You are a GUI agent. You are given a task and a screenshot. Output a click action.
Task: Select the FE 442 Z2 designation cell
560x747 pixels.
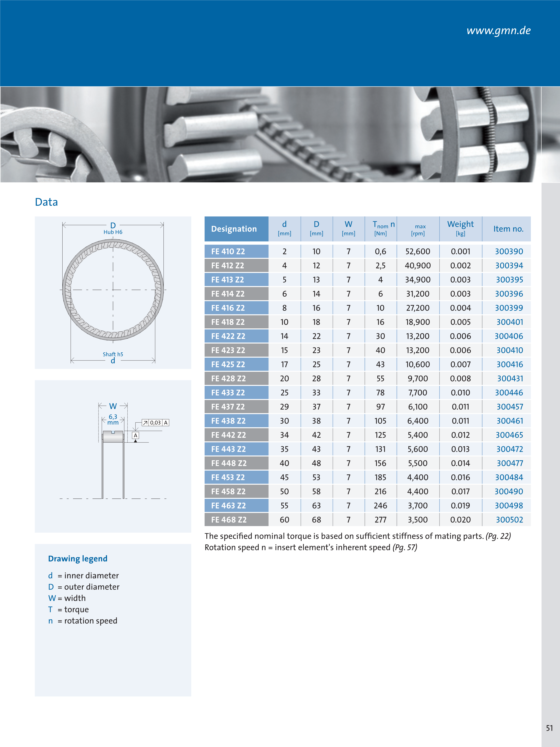[x=236, y=435]
